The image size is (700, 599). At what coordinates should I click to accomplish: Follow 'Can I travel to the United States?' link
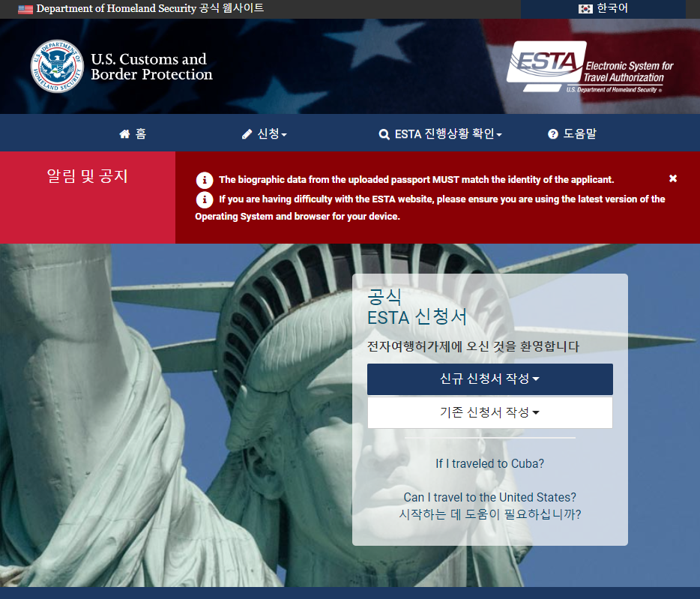point(489,497)
